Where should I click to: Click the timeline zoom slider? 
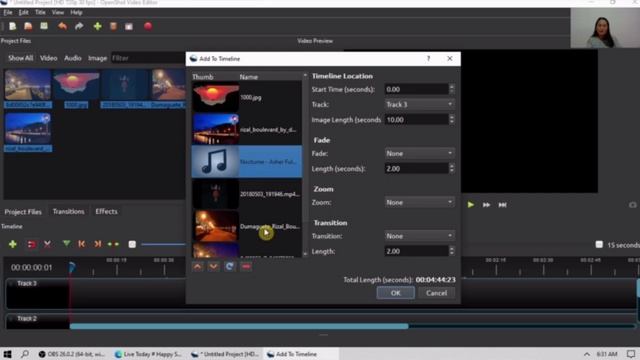[162, 244]
